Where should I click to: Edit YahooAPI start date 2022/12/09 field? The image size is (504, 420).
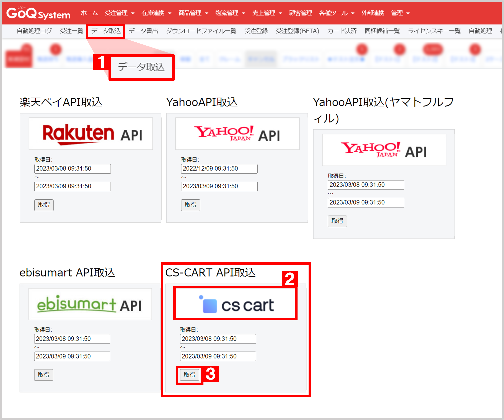[x=219, y=169]
